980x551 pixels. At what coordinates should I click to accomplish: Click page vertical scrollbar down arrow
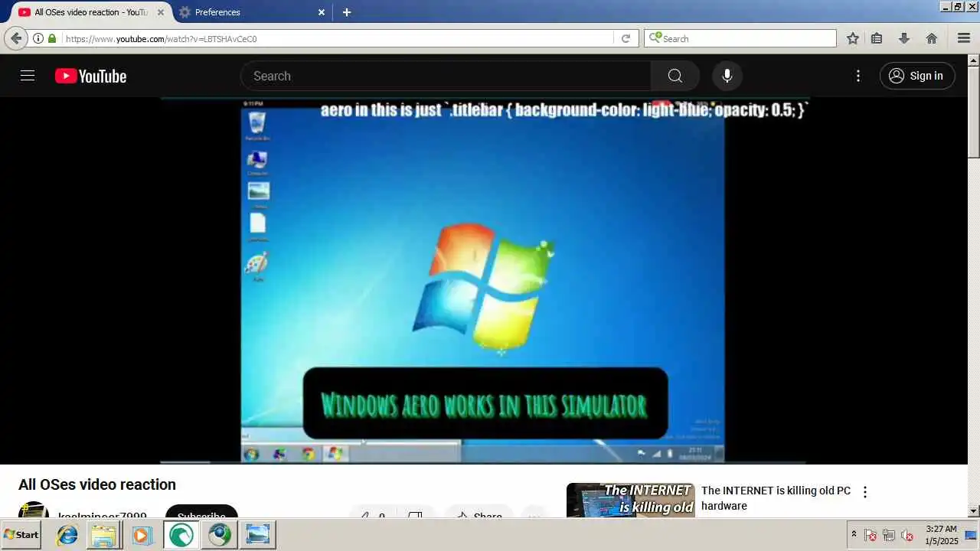coord(974,511)
